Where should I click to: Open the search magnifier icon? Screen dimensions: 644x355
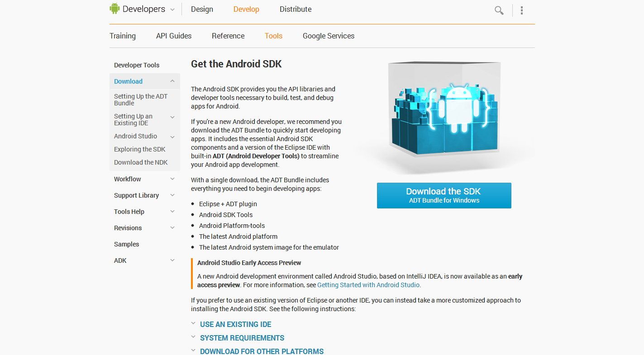499,10
